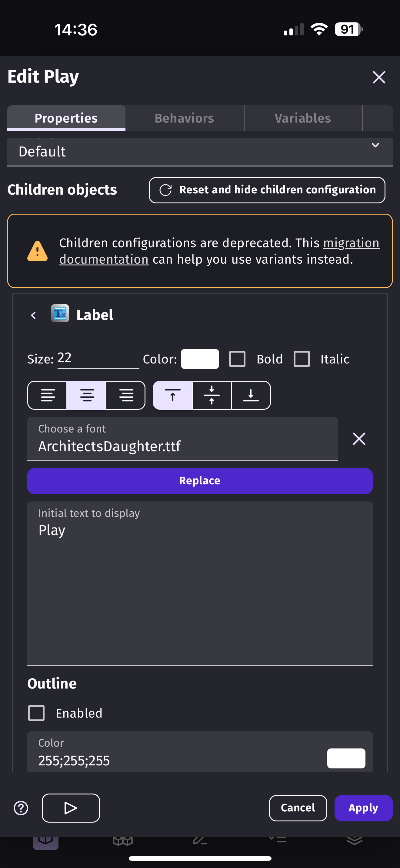This screenshot has width=400, height=868.
Task: Open the Choose a font selector
Action: 182,439
